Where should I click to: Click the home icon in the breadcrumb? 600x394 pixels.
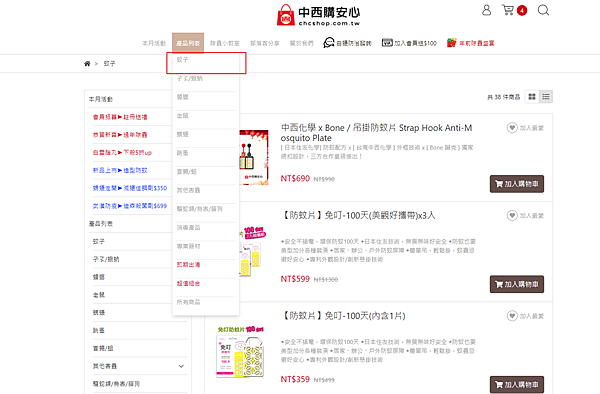tap(87, 63)
